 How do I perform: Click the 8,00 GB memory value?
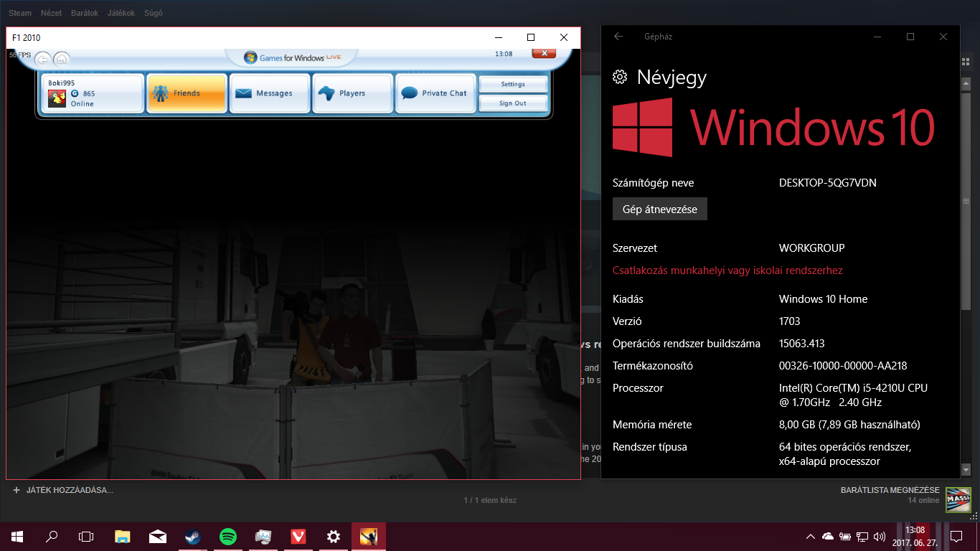(849, 425)
